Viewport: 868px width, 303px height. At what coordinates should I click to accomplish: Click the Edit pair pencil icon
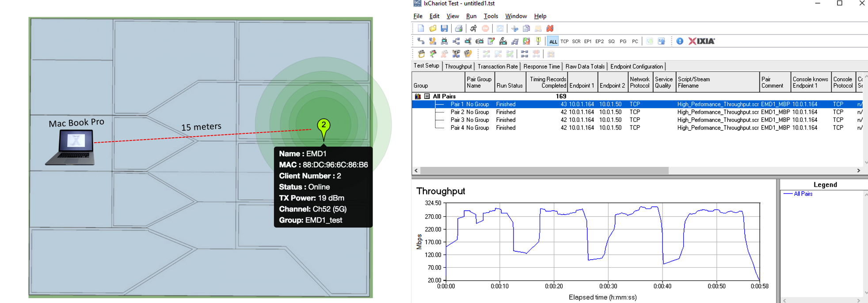491,41
